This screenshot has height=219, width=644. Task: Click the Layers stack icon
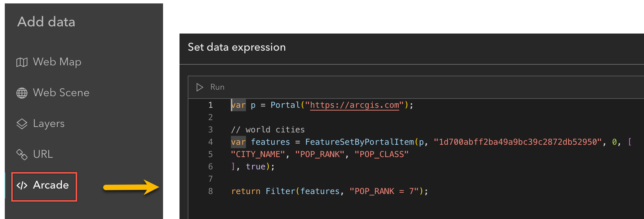[22, 124]
